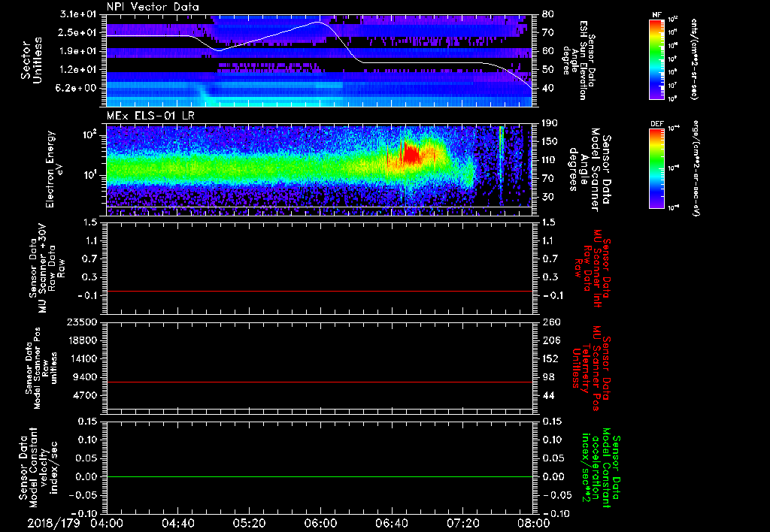770x532 pixels.
Task: Click the "3.1e+01" Sector axis tick
Action: point(78,14)
